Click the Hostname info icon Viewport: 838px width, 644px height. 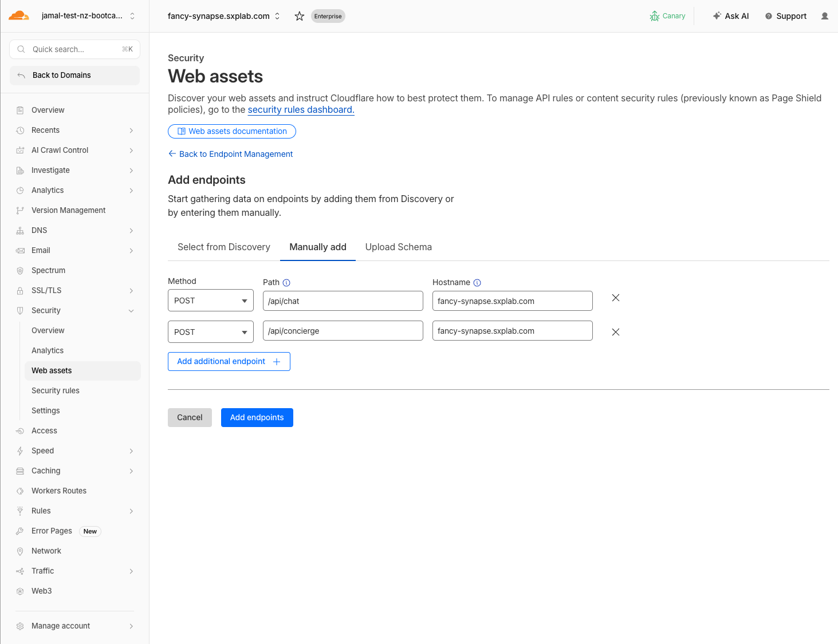point(477,283)
